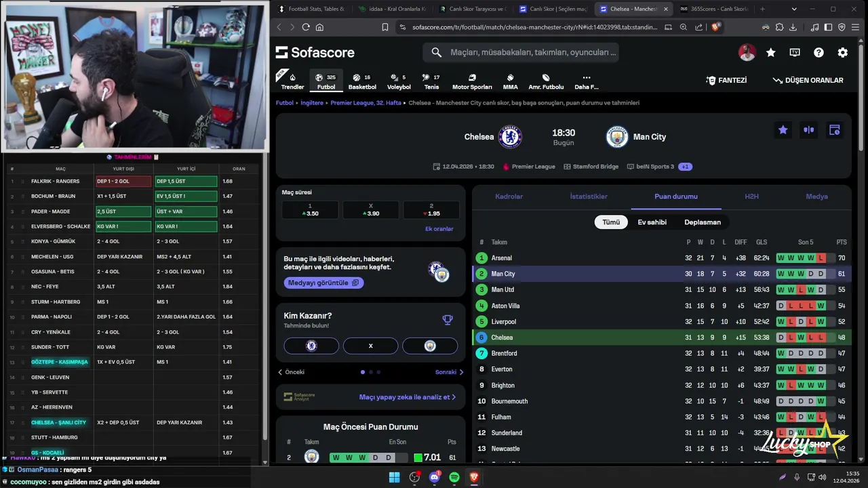Expand the +1 TV channels badge
Viewport: 868px width, 488px height.
coord(685,167)
